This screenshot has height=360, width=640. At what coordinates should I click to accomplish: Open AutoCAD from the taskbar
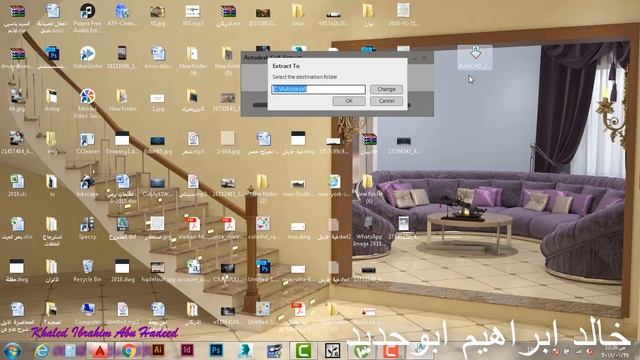pos(100,351)
